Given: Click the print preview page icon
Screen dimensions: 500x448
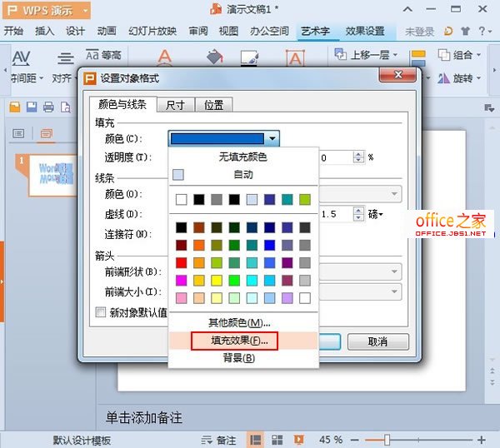Looking at the screenshot, I should coord(65,107).
